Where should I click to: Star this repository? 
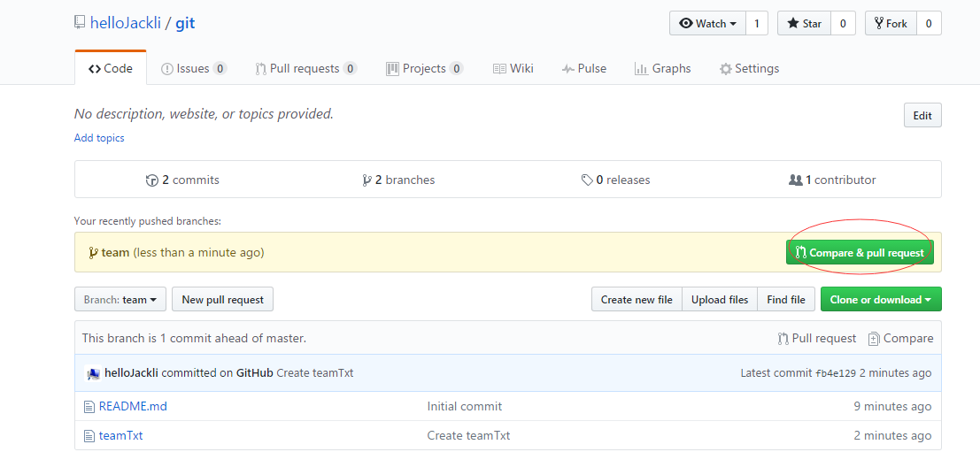[x=804, y=24]
